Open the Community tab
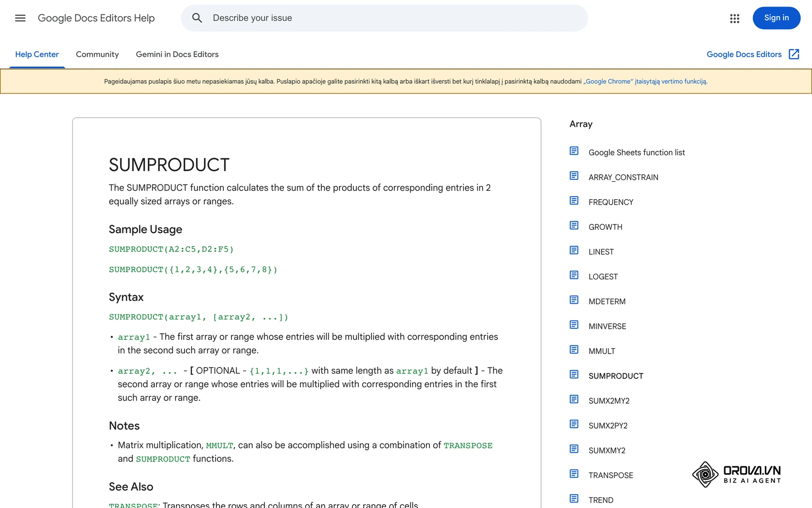 [97, 54]
